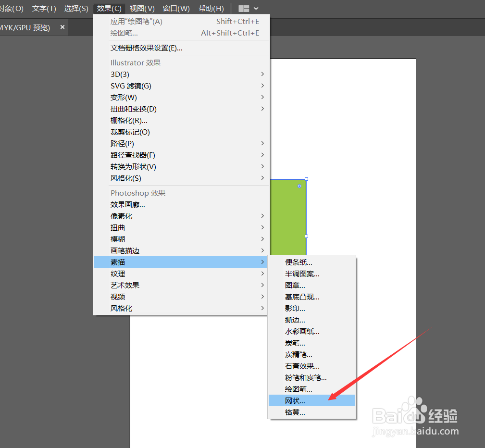Expand the 路径查找器(F) submenu
The height and width of the screenshot is (448, 485).
182,155
